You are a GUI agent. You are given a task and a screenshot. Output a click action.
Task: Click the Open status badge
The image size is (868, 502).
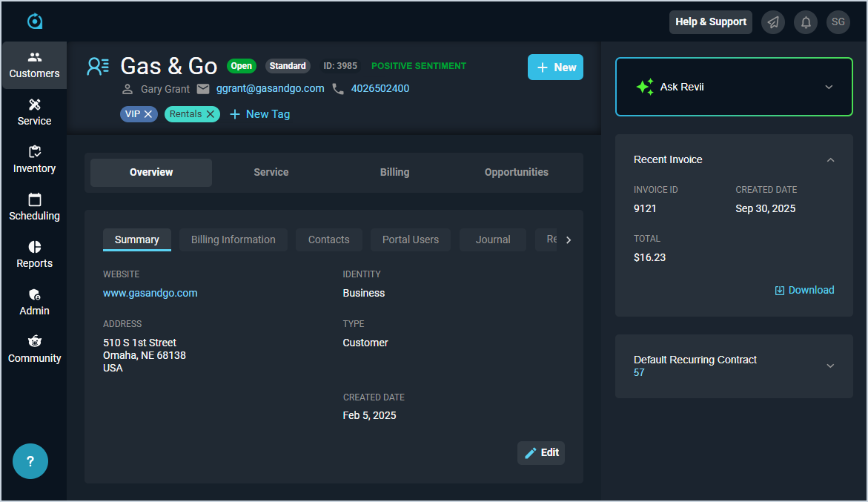(x=242, y=66)
